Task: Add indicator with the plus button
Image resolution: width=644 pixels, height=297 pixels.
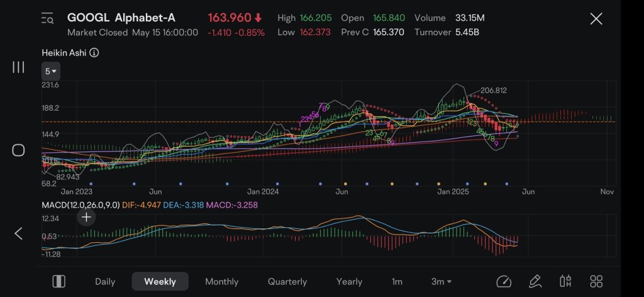Action: (x=86, y=217)
